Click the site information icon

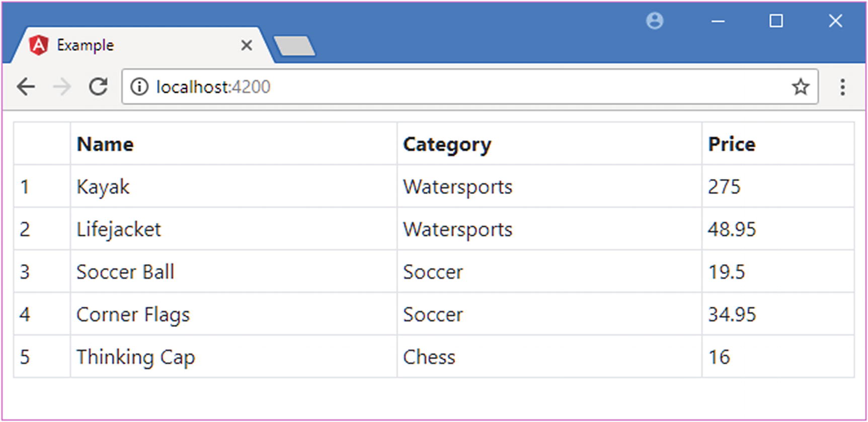(139, 87)
